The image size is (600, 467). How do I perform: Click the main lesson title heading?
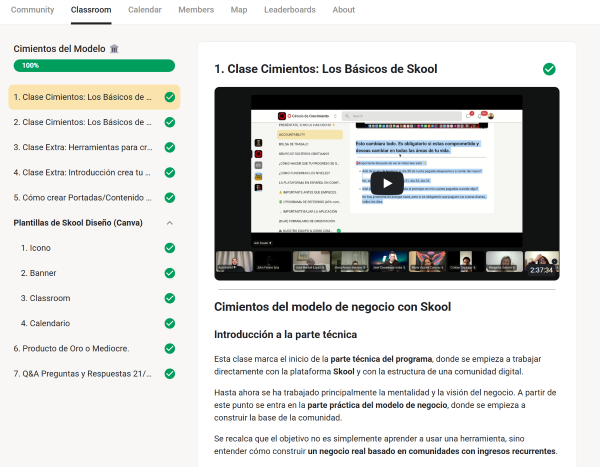point(326,69)
